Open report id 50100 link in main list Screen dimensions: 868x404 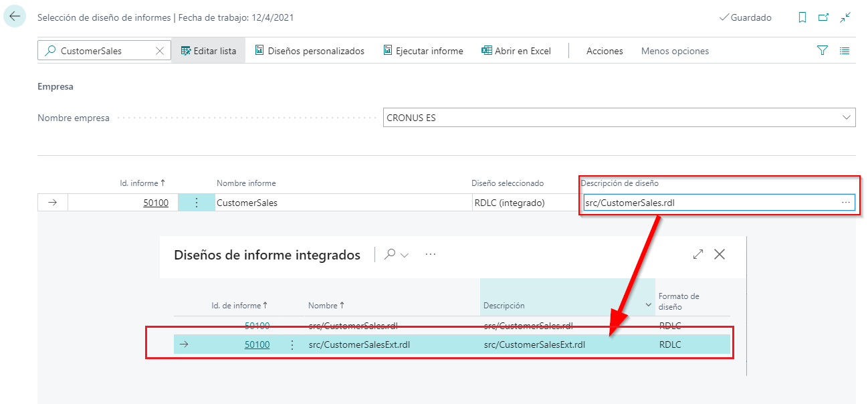(x=156, y=203)
